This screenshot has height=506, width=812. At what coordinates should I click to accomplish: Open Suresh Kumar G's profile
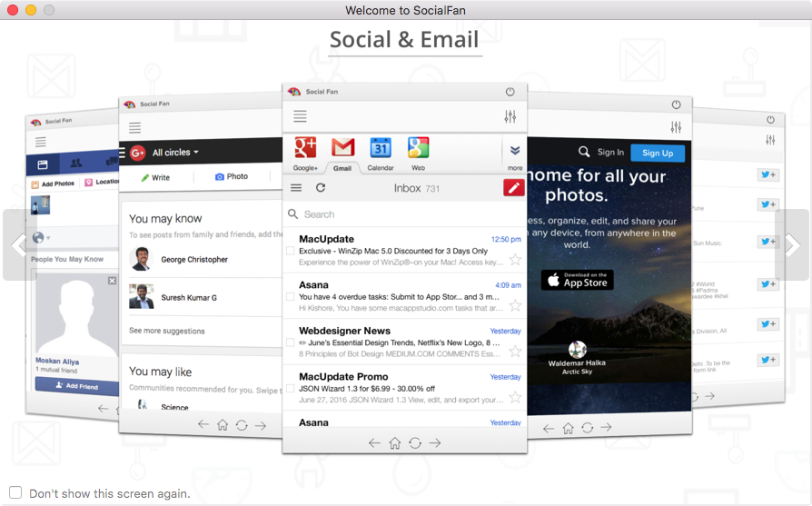[189, 297]
